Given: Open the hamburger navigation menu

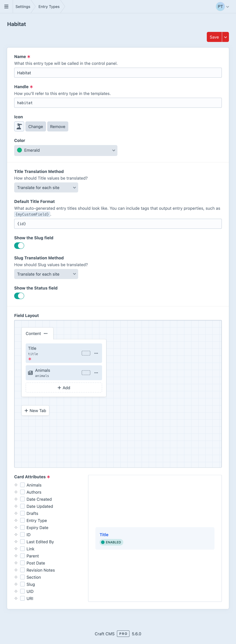Looking at the screenshot, I should [6, 7].
